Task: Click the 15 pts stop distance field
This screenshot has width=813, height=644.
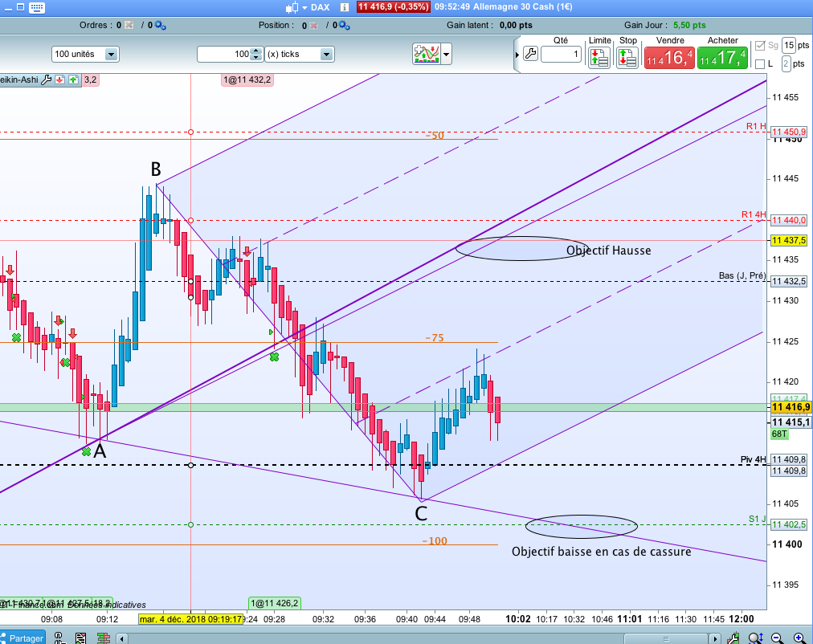Action: coord(789,46)
